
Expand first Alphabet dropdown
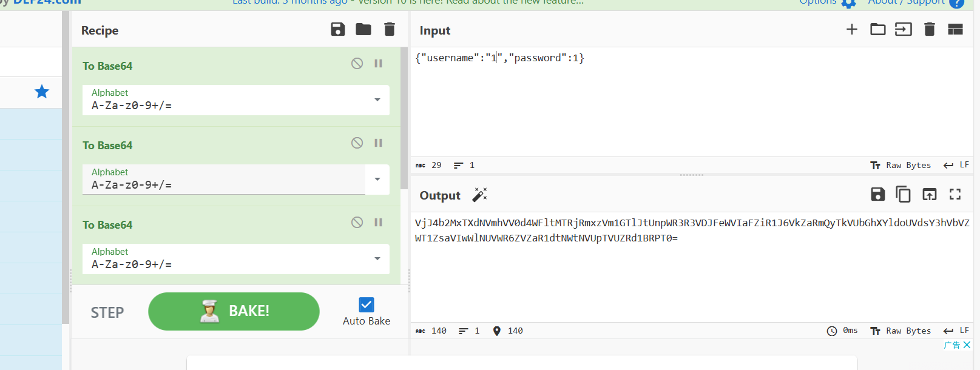(377, 100)
